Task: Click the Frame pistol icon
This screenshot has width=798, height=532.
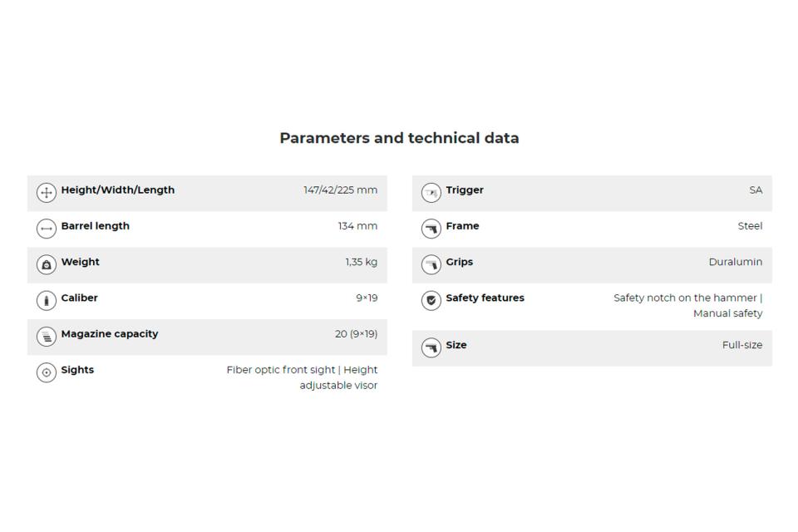Action: 431,229
